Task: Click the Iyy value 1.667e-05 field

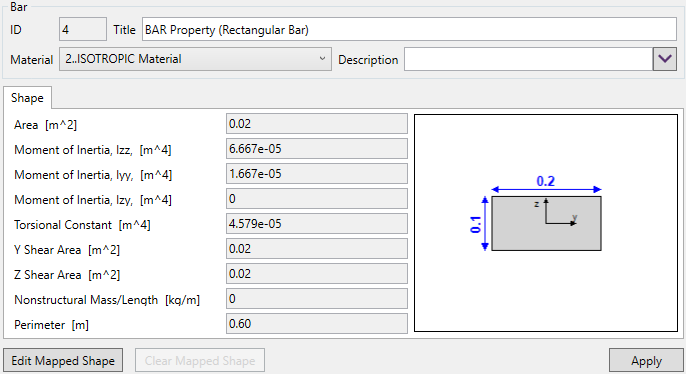Action: point(317,174)
